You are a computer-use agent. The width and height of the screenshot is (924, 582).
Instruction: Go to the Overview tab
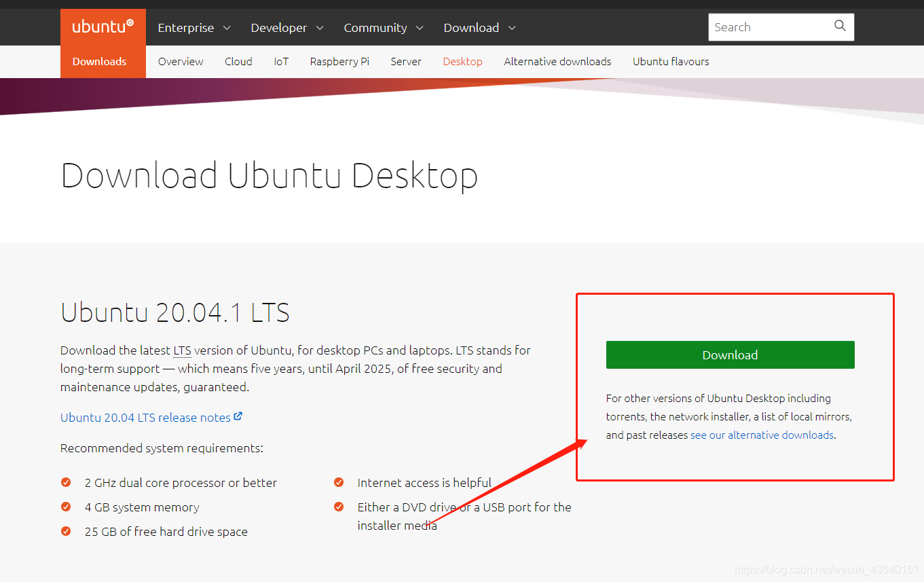(181, 61)
